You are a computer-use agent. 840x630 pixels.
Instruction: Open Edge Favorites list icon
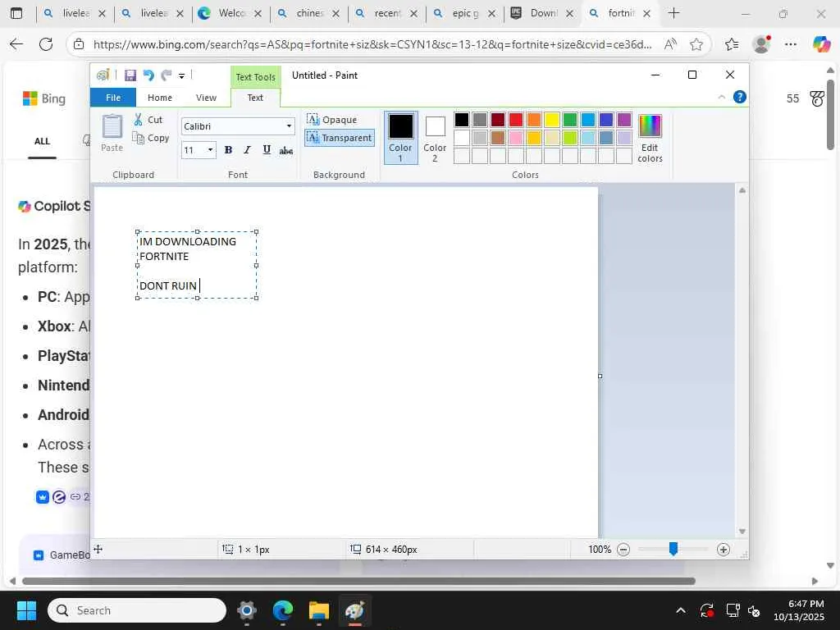pos(732,44)
